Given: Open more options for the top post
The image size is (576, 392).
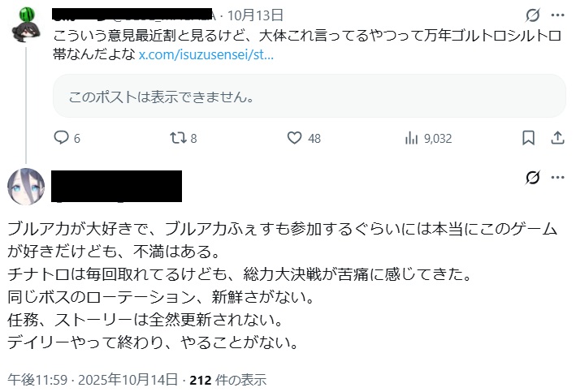Looking at the screenshot, I should (557, 15).
